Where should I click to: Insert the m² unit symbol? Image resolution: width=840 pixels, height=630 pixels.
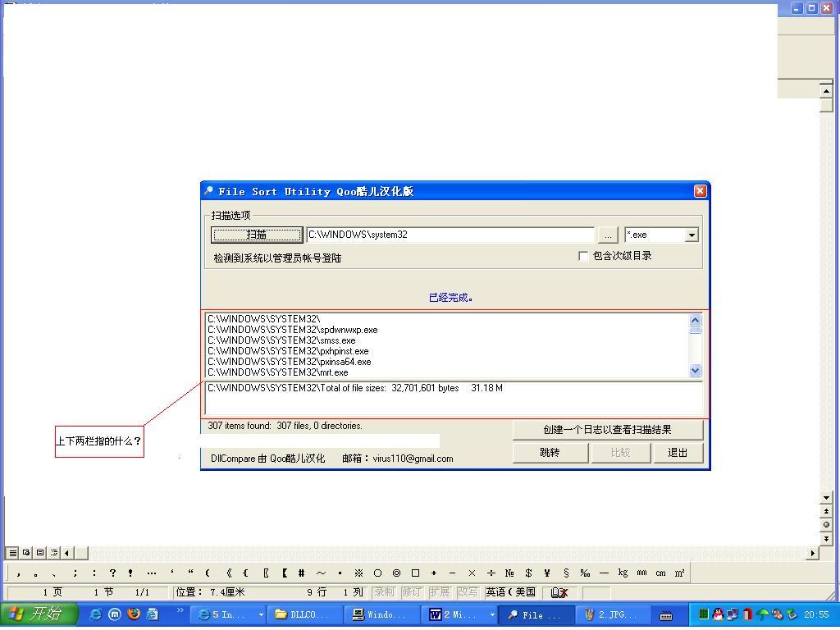click(679, 573)
